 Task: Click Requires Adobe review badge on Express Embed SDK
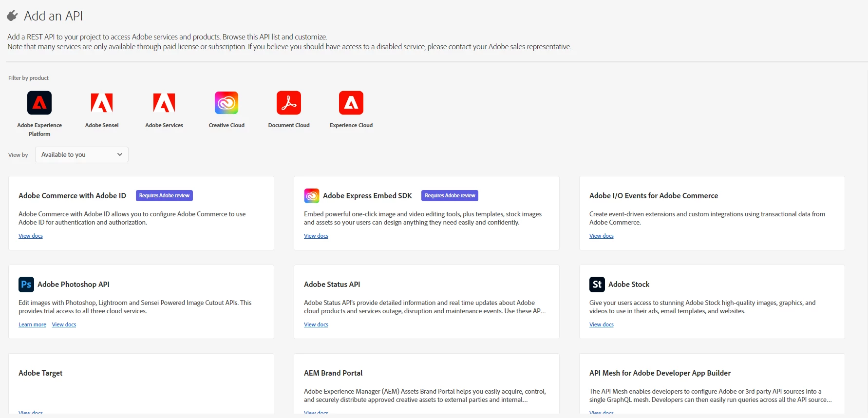point(450,196)
